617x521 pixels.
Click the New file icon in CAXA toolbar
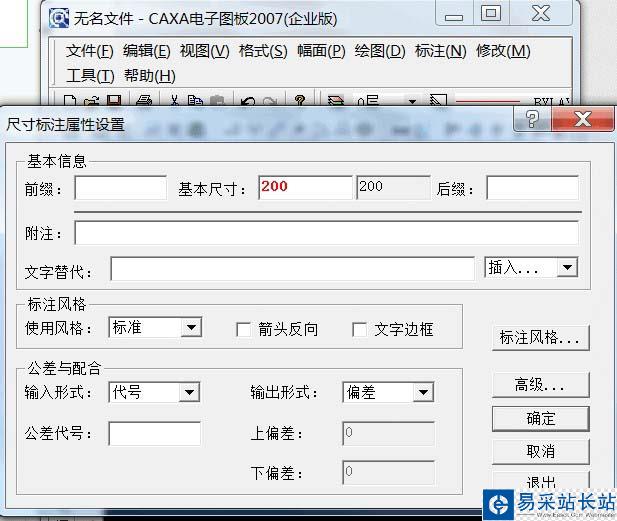tap(70, 101)
